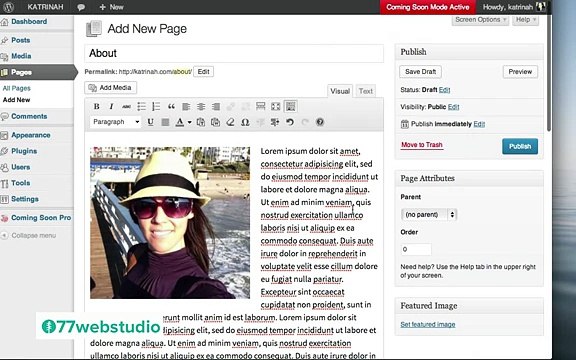Open the Howdy, katrinah account menu
The image size is (576, 360).
tap(514, 7)
